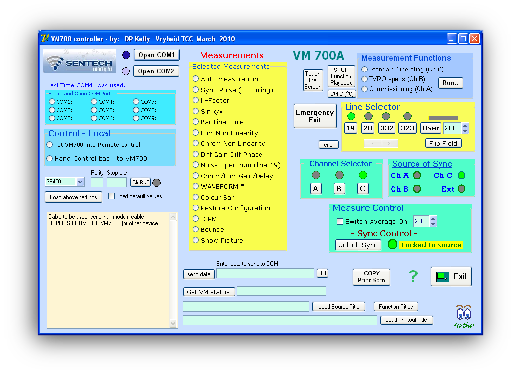The height and width of the screenshot is (373, 513).
Task: Select the Chrom Non Linearity option
Action: point(196,143)
